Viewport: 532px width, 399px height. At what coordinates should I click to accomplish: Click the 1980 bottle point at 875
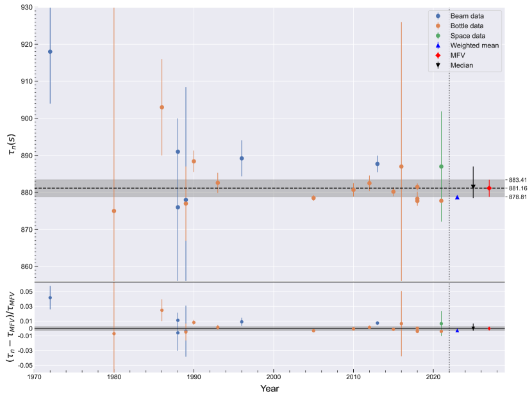pyautogui.click(x=114, y=211)
